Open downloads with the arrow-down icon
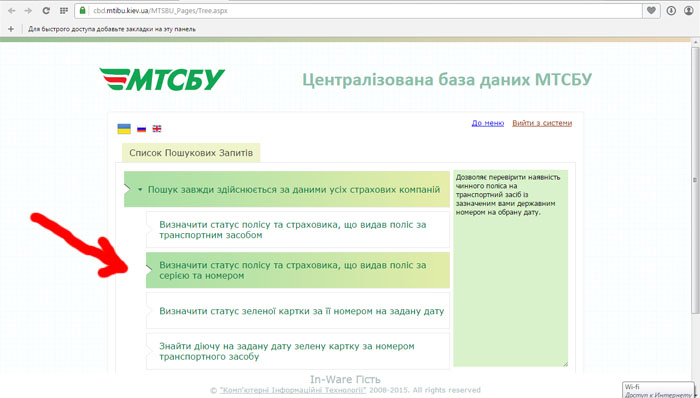700x398 pixels. [x=671, y=11]
